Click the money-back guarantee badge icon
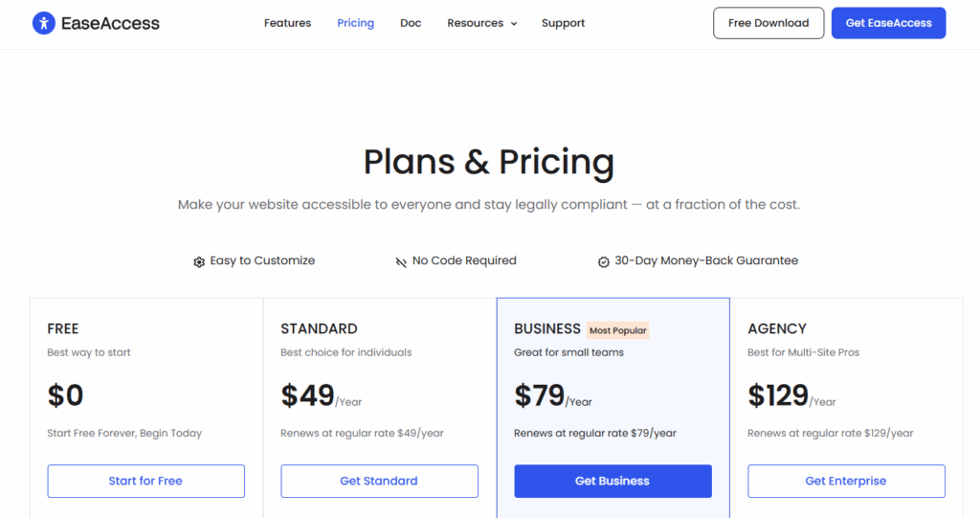This screenshot has height=518, width=980. point(604,261)
